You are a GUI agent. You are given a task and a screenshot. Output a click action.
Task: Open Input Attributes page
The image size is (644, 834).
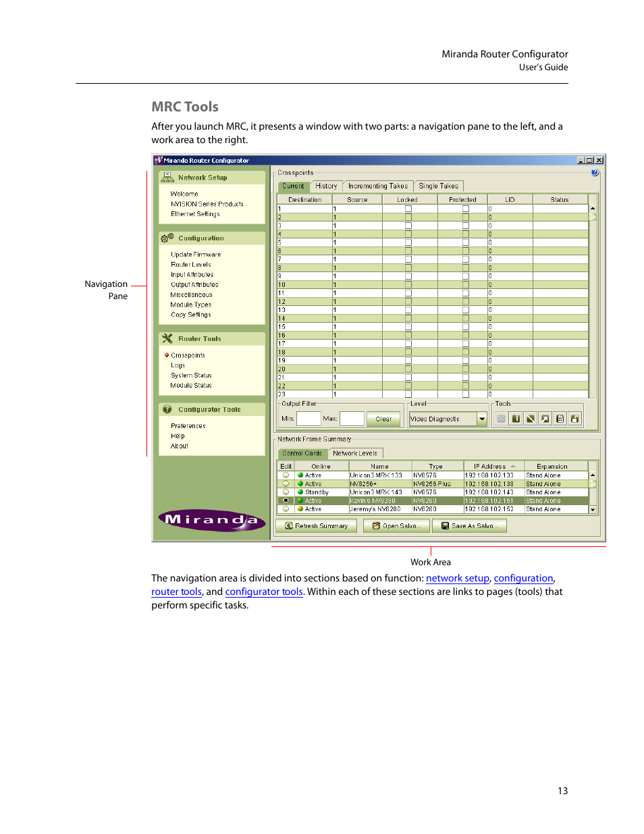click(192, 275)
